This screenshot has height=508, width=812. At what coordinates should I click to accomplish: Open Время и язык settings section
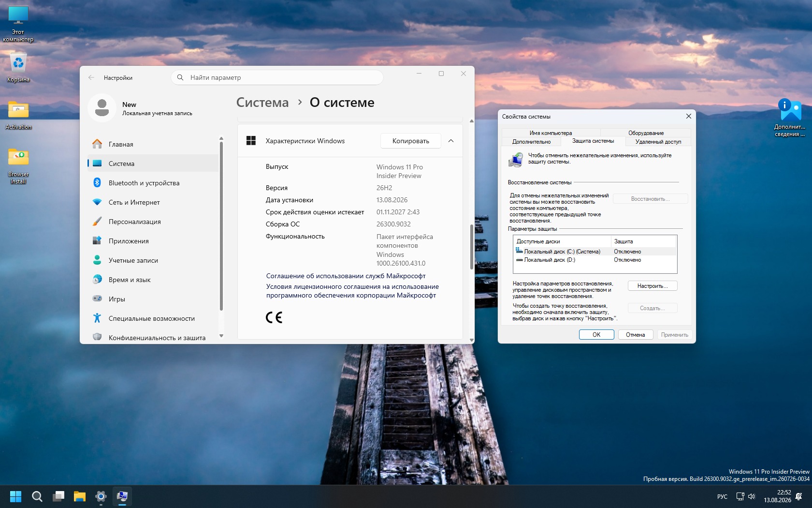pos(153,280)
